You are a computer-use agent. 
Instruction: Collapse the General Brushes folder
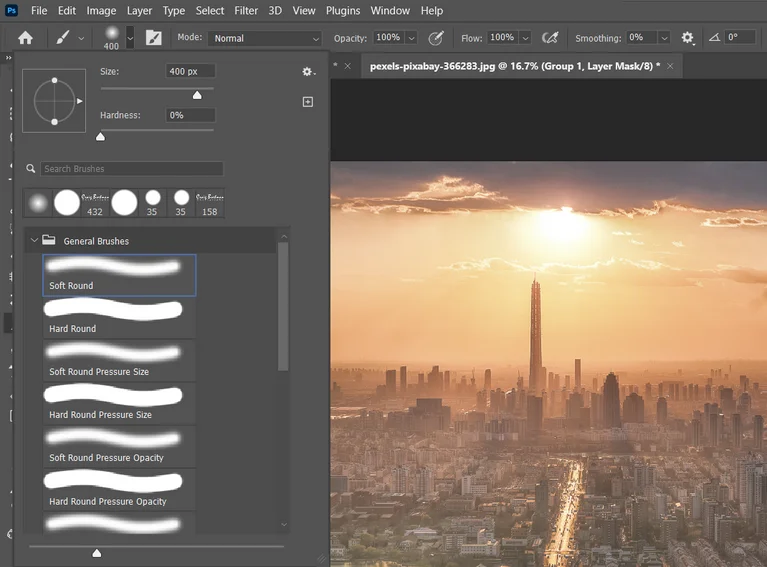click(35, 241)
